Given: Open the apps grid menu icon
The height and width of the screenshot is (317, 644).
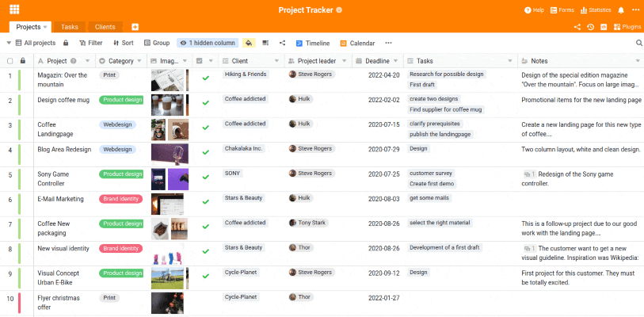Looking at the screenshot, I should [x=14, y=10].
